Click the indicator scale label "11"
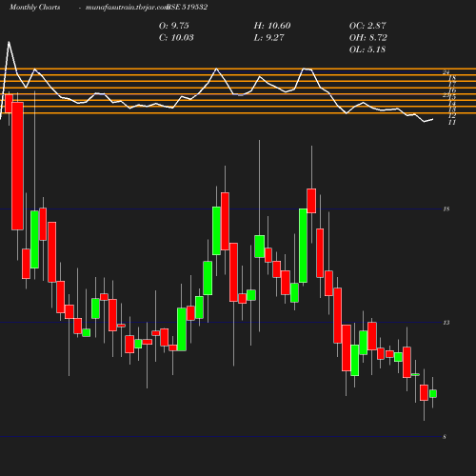The height and width of the screenshot is (476, 476). (x=452, y=123)
